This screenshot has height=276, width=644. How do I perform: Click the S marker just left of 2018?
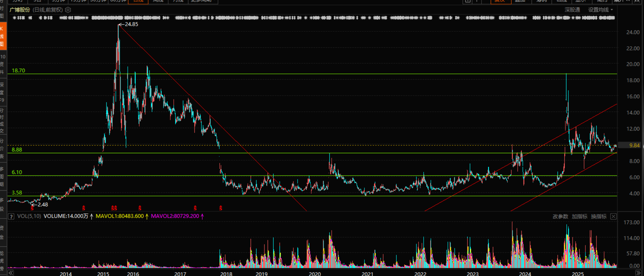[x=221, y=208]
